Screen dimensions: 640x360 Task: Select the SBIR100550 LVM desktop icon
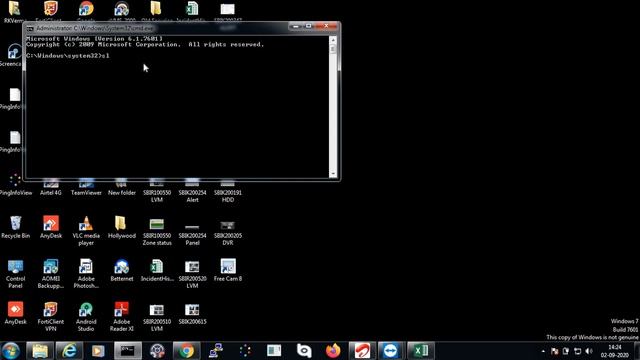tap(157, 191)
